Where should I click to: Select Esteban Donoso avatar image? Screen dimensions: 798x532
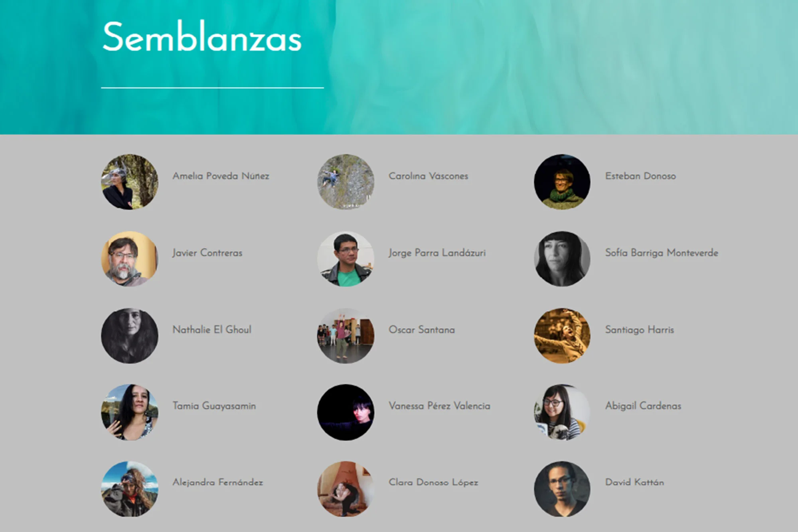(562, 182)
